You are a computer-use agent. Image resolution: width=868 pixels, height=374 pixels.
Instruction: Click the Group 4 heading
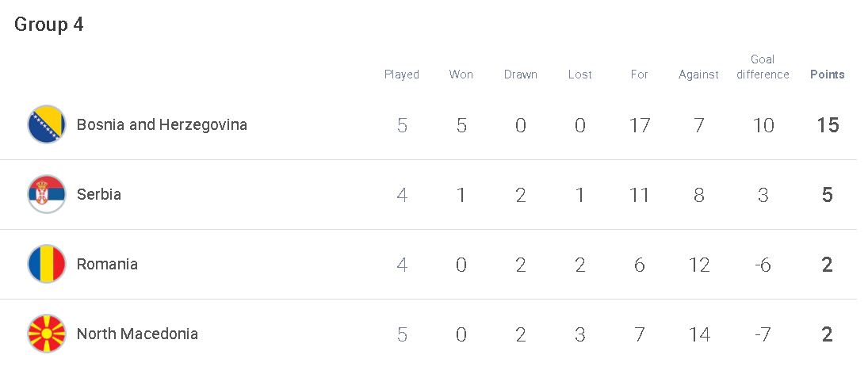tap(48, 25)
